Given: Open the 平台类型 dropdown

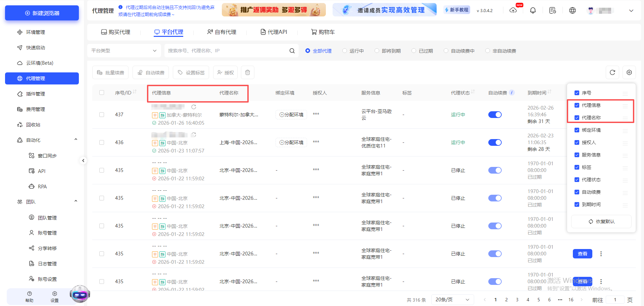Looking at the screenshot, I should tap(124, 50).
